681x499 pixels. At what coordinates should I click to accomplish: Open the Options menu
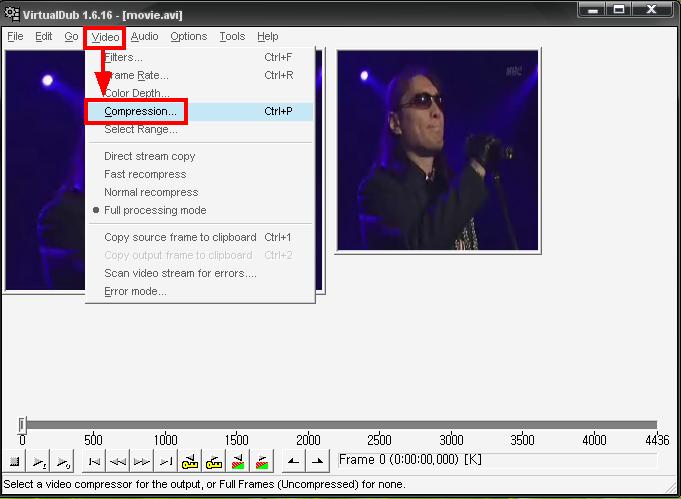tap(188, 36)
